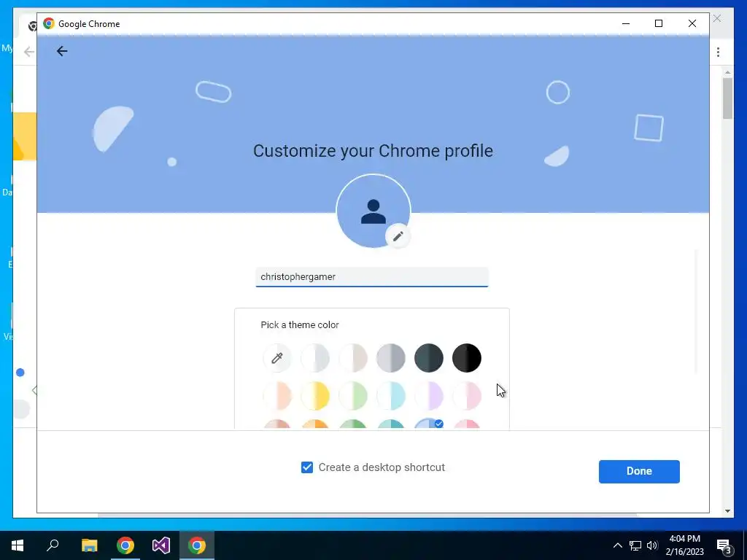Click back arrow in background Chrome window
This screenshot has height=560, width=747.
pyautogui.click(x=28, y=52)
